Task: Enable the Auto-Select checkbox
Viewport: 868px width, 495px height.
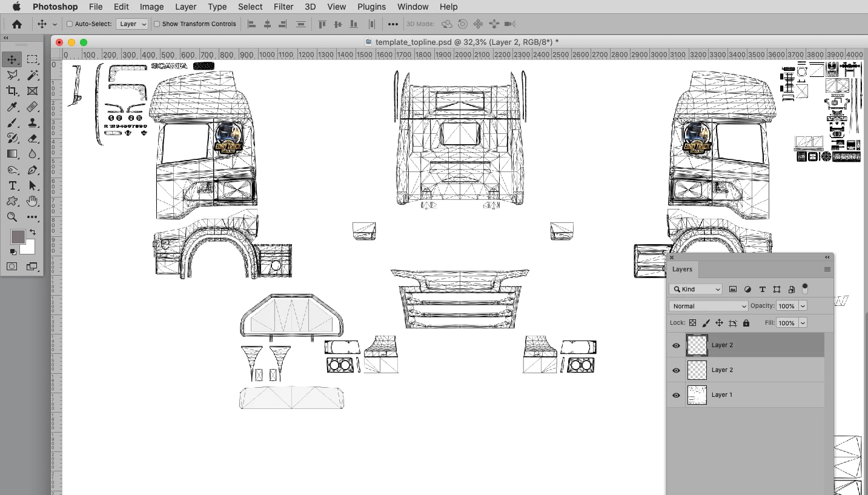Action: coord(70,24)
